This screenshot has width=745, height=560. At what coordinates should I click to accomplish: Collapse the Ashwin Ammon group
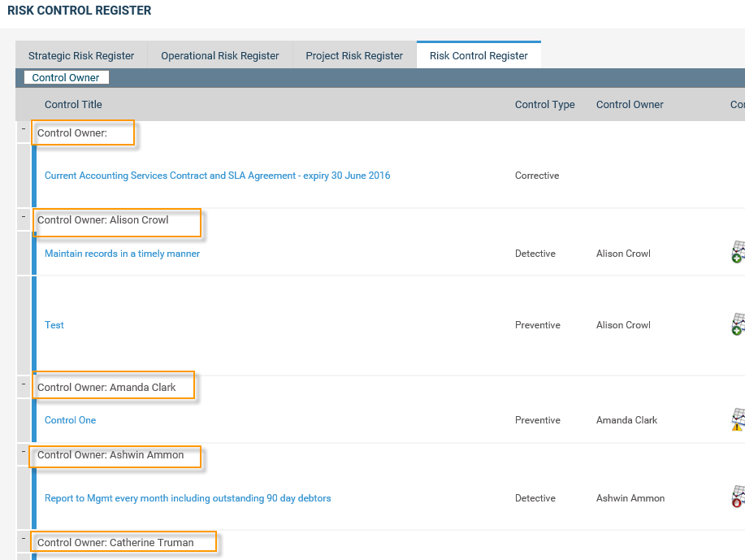coord(24,452)
